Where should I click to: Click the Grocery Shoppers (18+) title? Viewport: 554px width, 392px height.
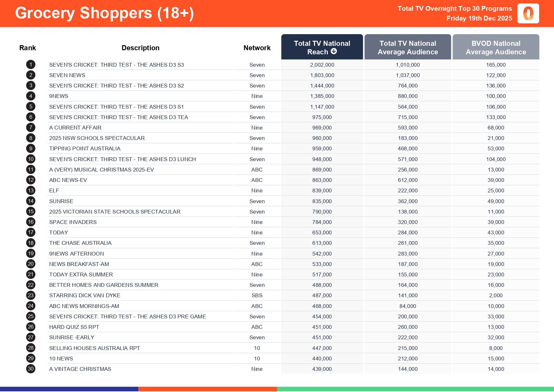tap(104, 13)
